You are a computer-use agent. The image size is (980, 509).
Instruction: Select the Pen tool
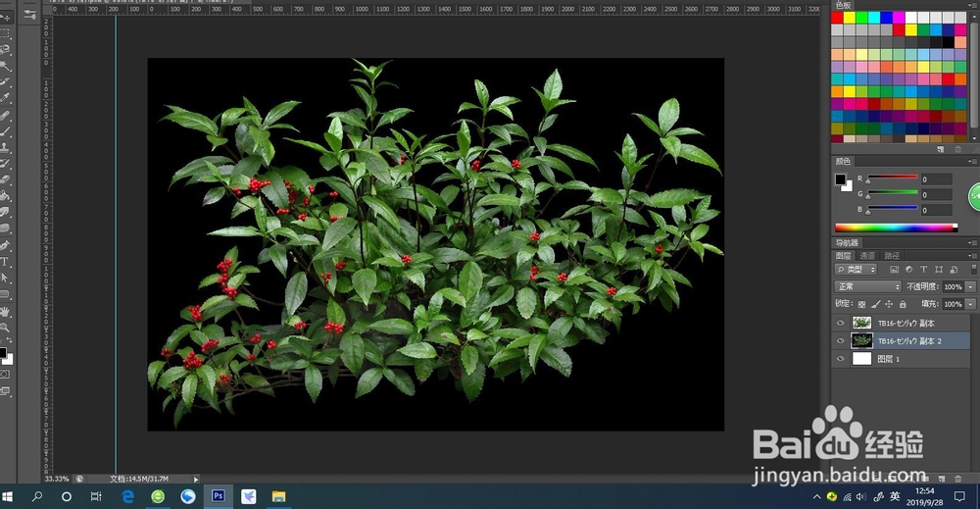pyautogui.click(x=5, y=246)
